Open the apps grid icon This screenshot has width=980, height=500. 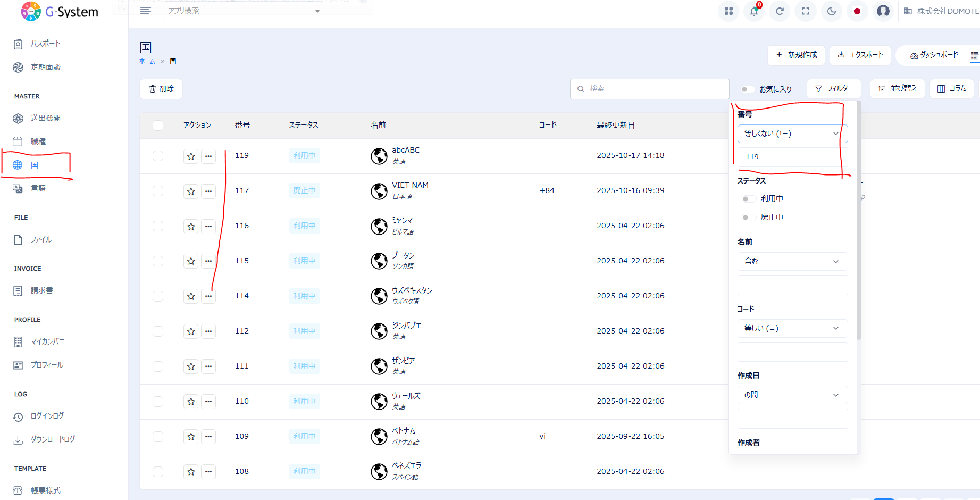(x=728, y=11)
